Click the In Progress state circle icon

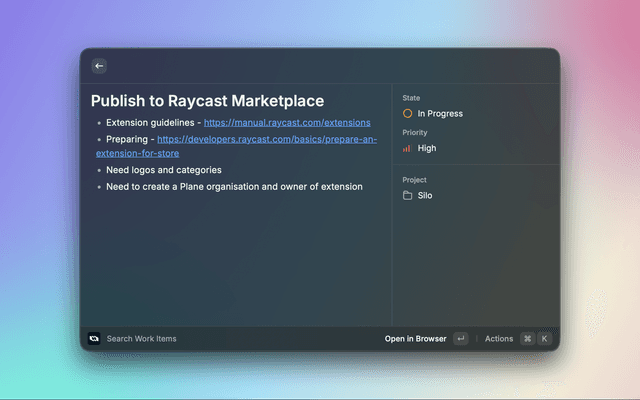(x=407, y=114)
